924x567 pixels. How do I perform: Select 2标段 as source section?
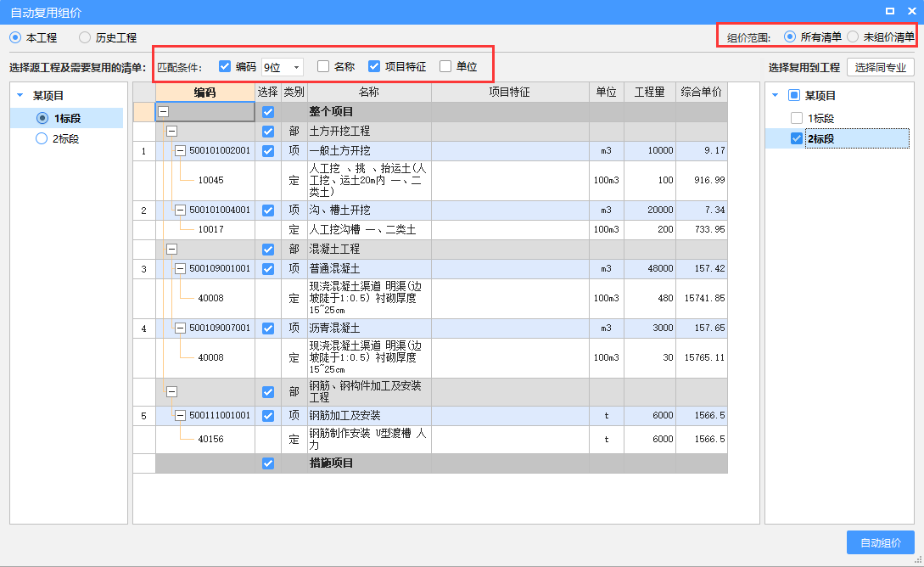[42, 139]
